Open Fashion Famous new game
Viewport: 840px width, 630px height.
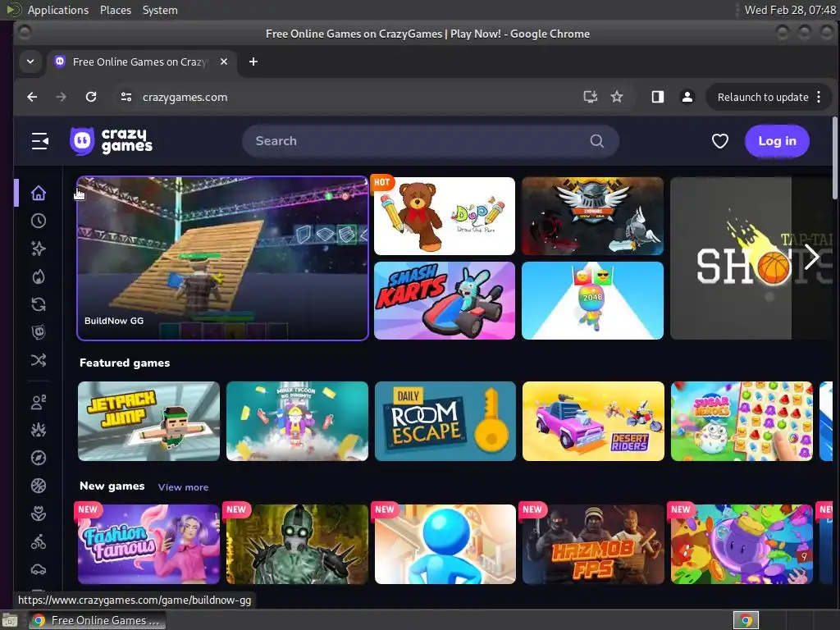coord(148,545)
